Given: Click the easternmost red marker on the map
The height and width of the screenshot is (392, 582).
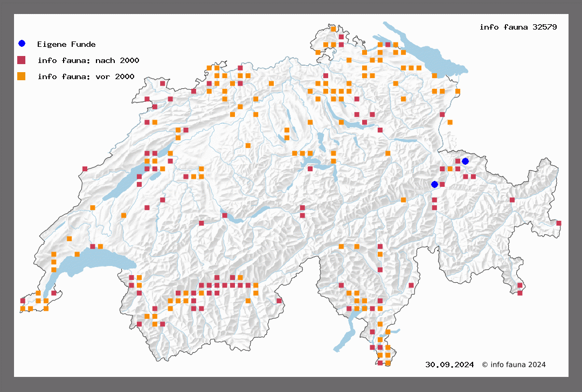Looking at the screenshot, I should click(x=559, y=223).
